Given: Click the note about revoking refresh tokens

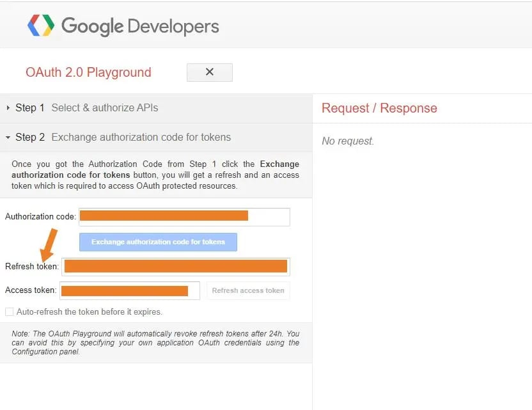Looking at the screenshot, I should [155, 343].
